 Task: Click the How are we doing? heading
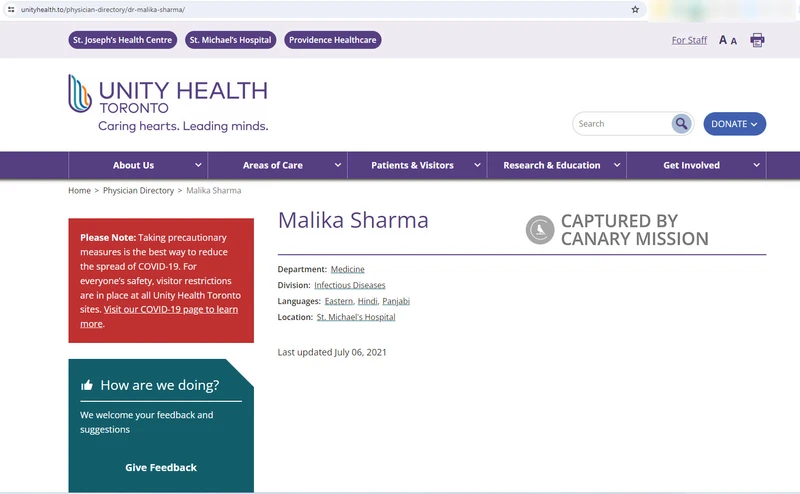(x=160, y=385)
